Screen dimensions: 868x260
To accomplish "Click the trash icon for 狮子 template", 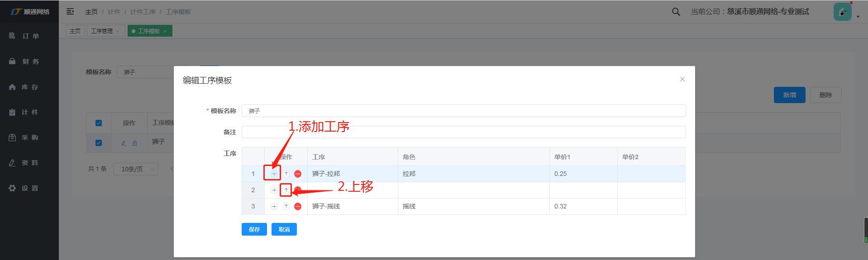I will point(135,143).
